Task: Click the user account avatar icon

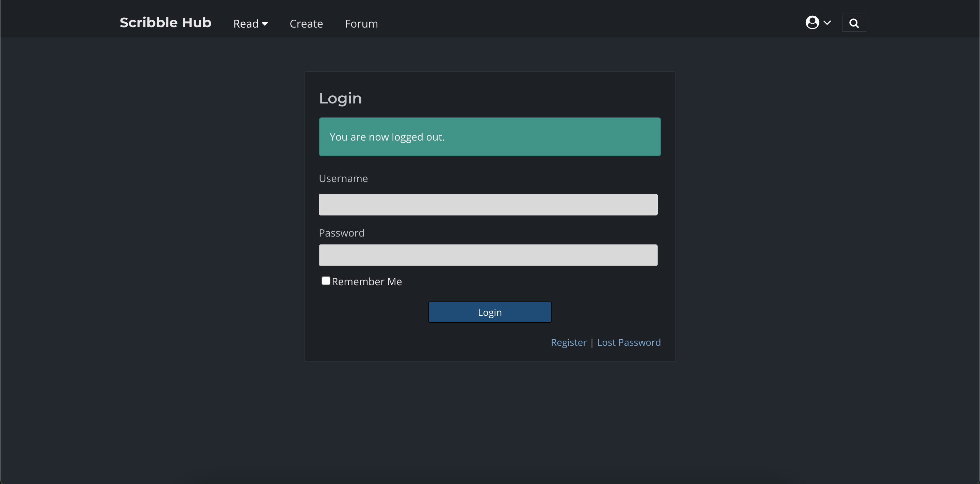Action: point(812,22)
